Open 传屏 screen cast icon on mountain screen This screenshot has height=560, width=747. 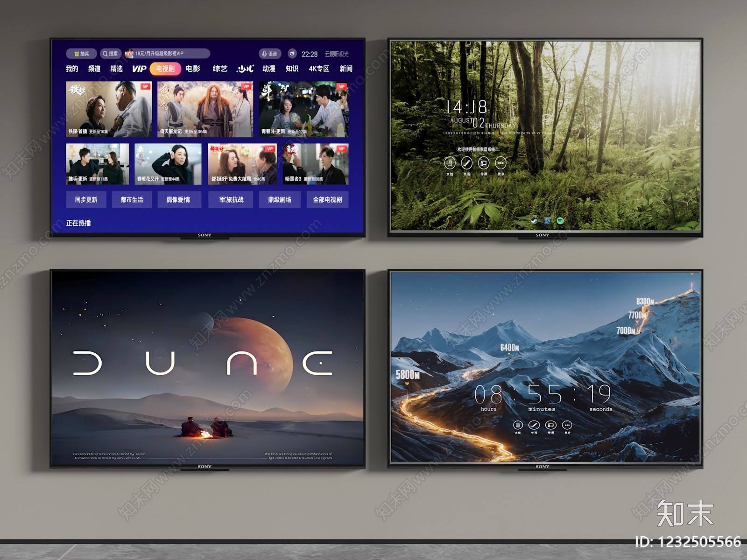(x=550, y=425)
